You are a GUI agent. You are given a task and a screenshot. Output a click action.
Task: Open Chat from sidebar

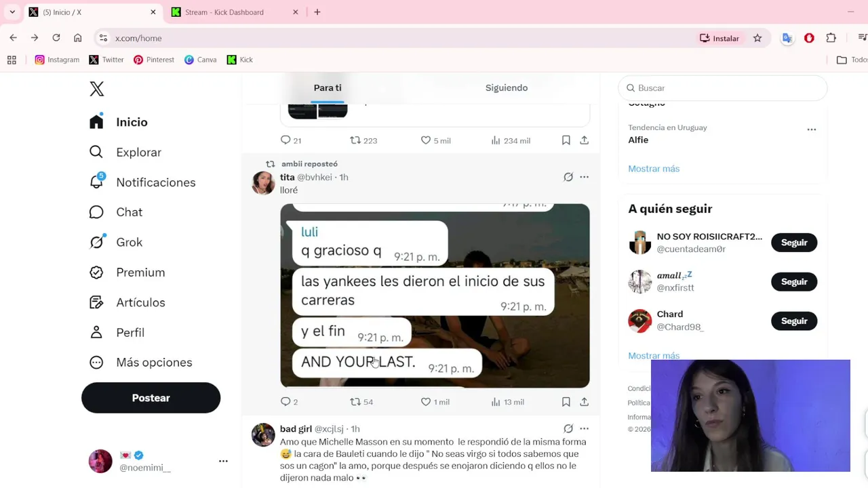(116, 212)
